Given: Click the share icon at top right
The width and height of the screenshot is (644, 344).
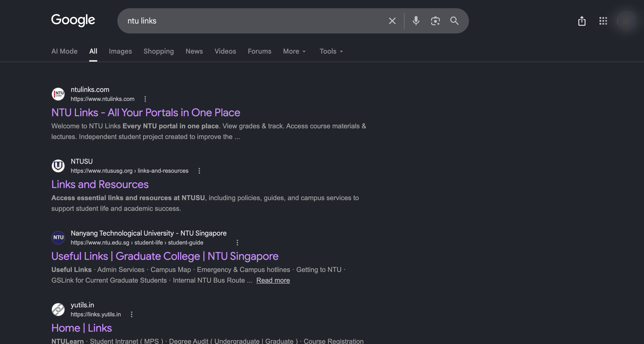Looking at the screenshot, I should click(582, 21).
